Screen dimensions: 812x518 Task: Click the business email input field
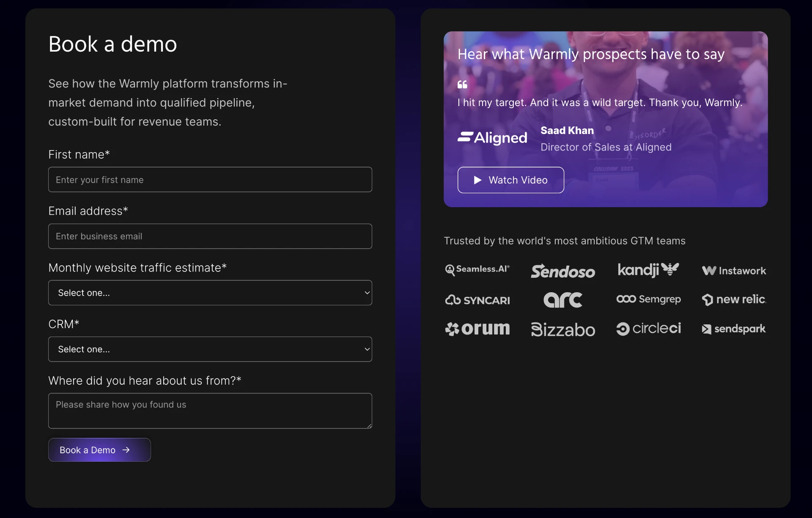(210, 236)
